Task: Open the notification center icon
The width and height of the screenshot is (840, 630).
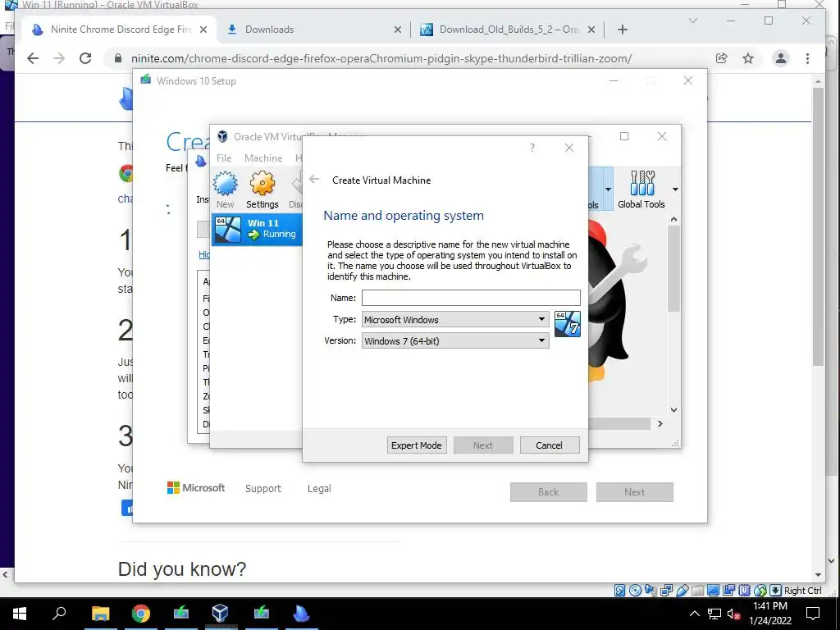Action: pyautogui.click(x=813, y=614)
